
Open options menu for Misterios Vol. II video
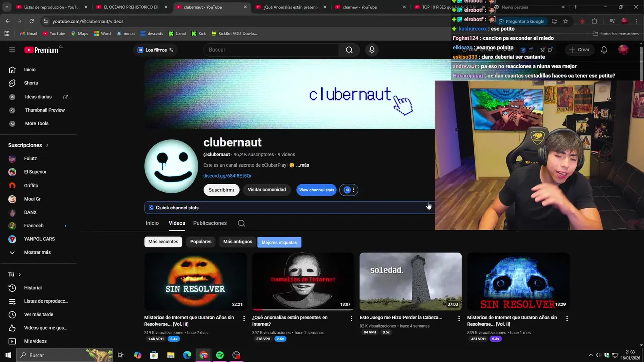point(567,318)
